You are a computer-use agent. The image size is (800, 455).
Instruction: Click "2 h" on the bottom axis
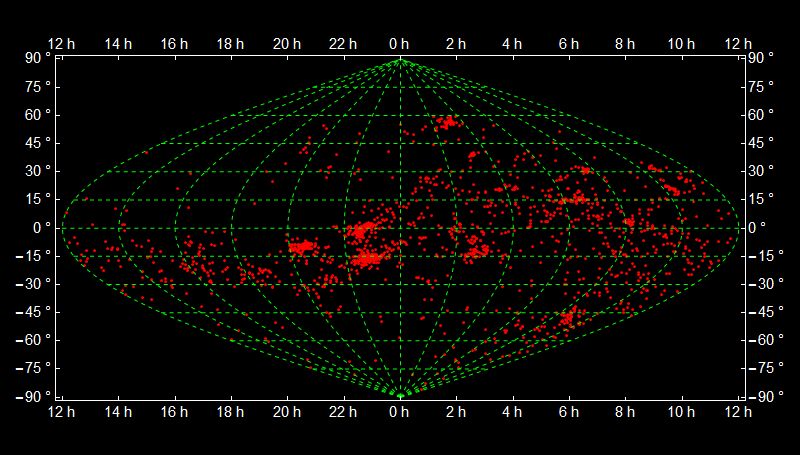pyautogui.click(x=456, y=412)
